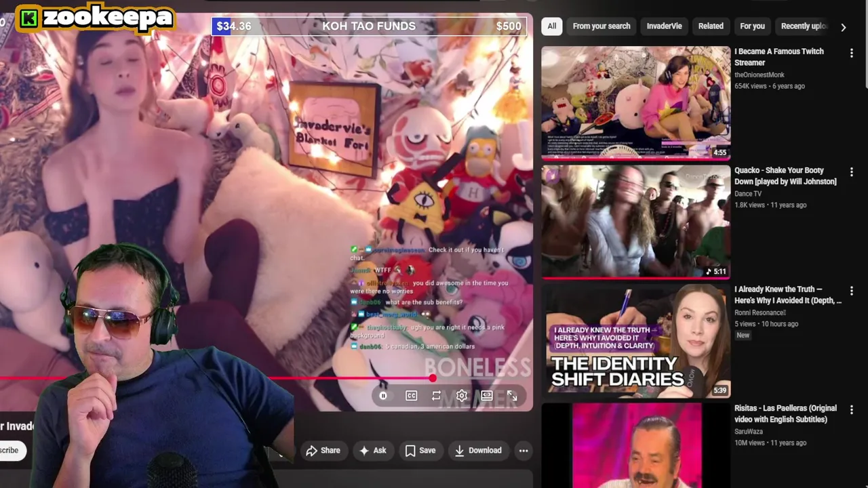Click the Share button below the video
868x488 pixels.
[x=323, y=450]
